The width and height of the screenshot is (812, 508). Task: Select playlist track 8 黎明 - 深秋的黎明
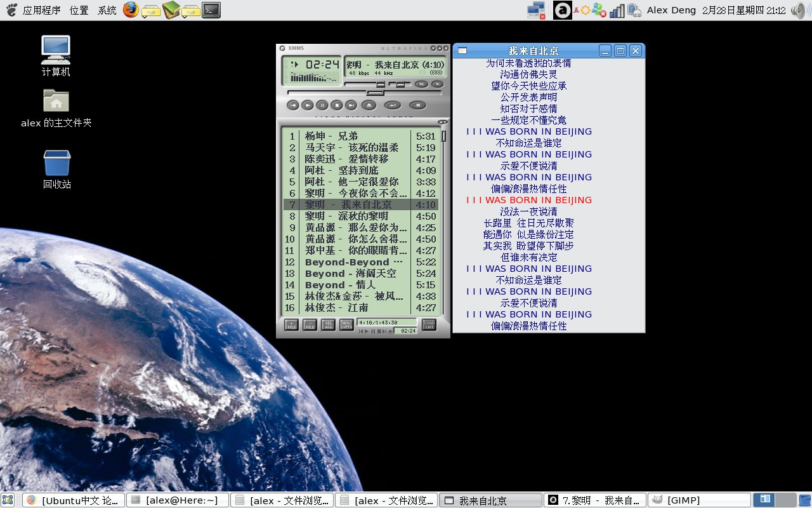[x=360, y=216]
